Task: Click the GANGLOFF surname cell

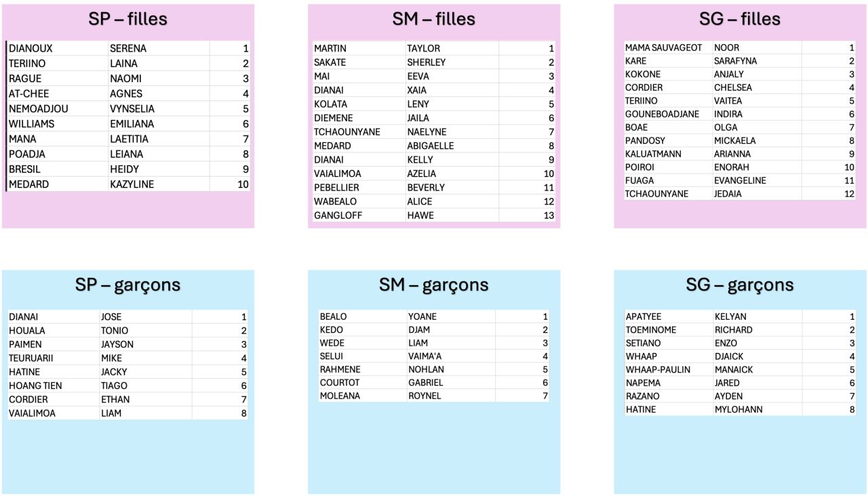Action: (359, 215)
